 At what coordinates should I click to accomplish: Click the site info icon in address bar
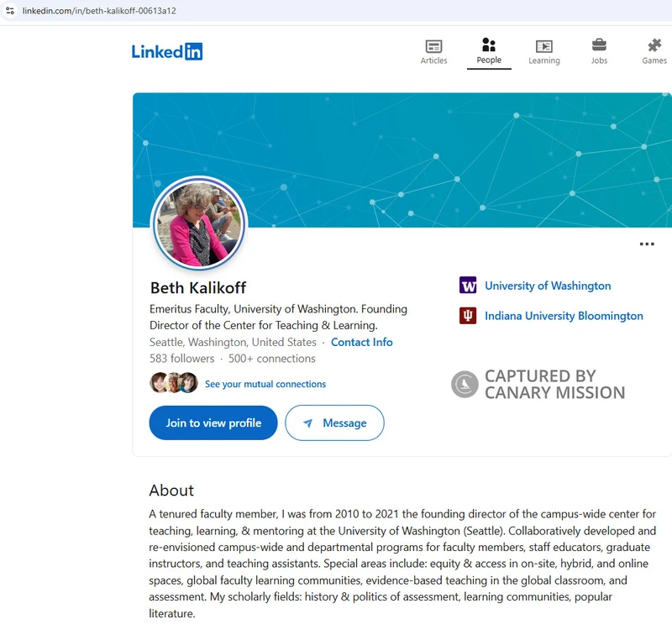[x=10, y=11]
